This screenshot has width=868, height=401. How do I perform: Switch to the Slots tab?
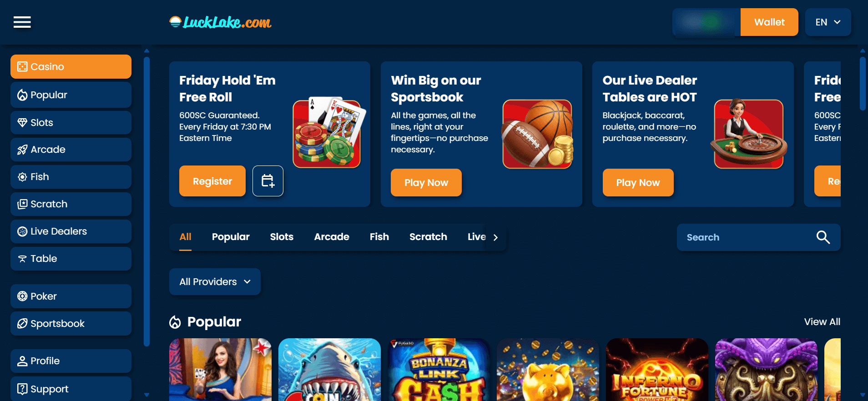click(282, 237)
